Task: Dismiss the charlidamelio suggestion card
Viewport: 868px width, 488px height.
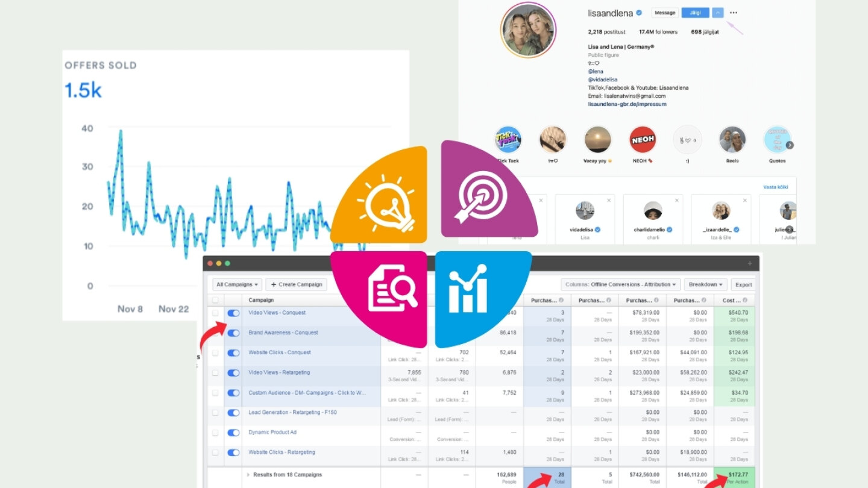Action: coord(677,200)
